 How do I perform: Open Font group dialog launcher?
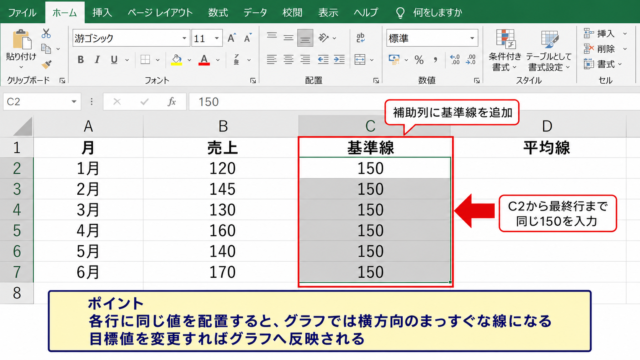coord(253,81)
